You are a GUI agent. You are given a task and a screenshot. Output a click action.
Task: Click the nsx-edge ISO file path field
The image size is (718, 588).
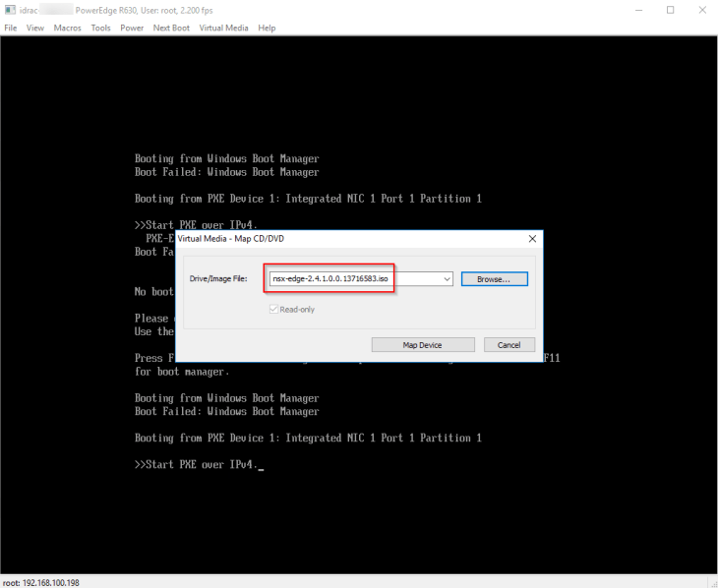pyautogui.click(x=354, y=279)
